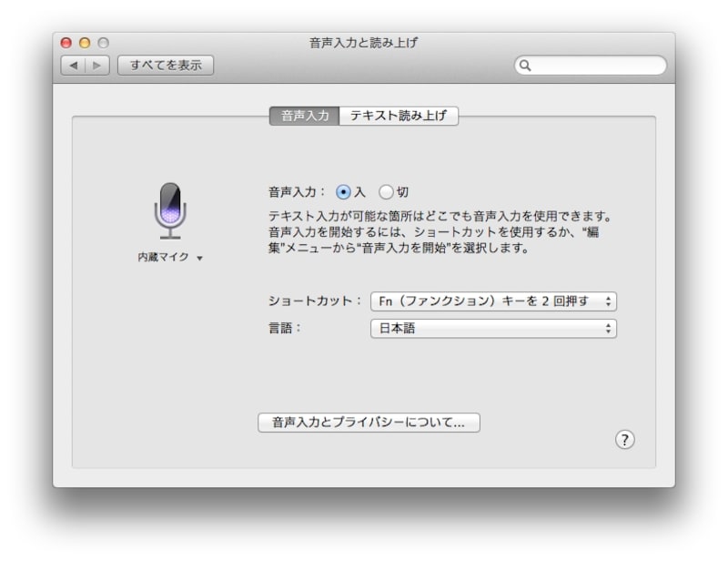Open help via the question mark icon

point(625,439)
